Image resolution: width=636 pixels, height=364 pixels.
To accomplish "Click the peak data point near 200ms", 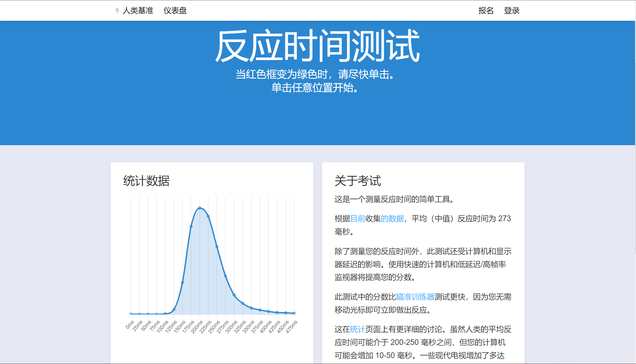I will coord(200,208).
